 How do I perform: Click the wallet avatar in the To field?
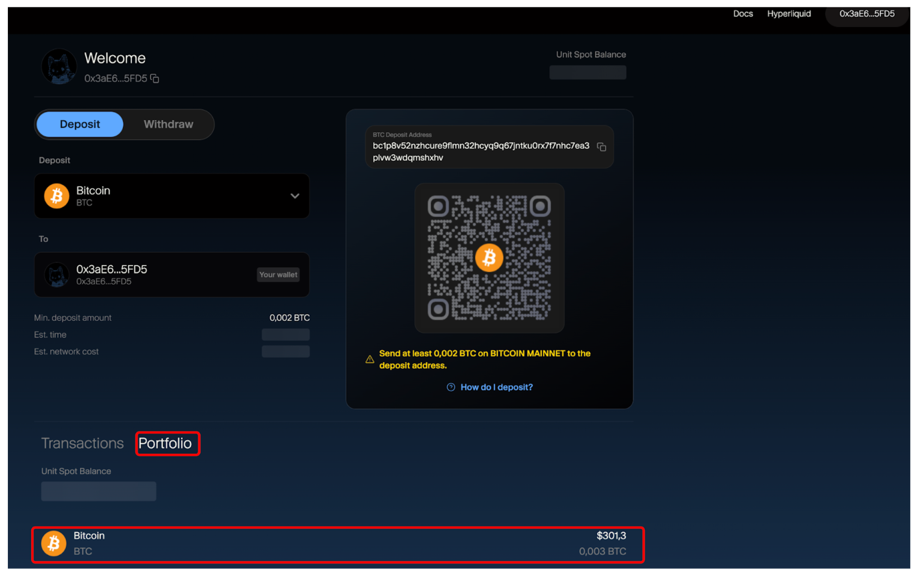click(56, 275)
